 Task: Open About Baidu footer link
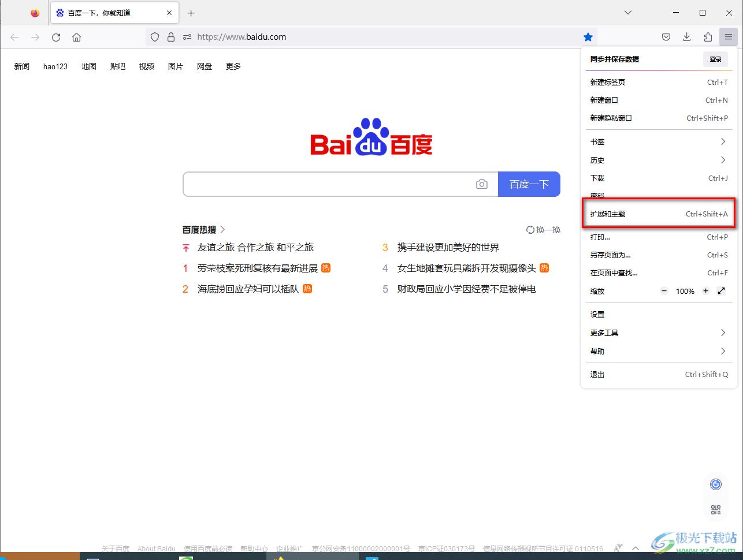pos(157,548)
